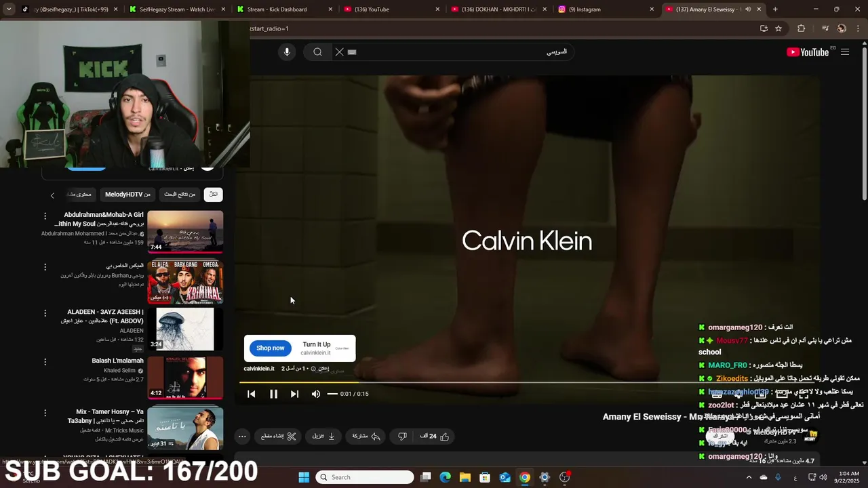Download the video using the download arrow button
The height and width of the screenshot is (488, 868).
323,436
